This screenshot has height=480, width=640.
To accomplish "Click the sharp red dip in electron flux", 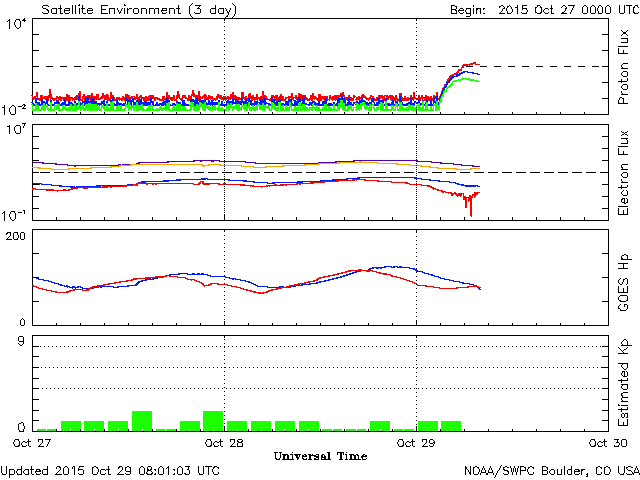I will pyautogui.click(x=470, y=211).
